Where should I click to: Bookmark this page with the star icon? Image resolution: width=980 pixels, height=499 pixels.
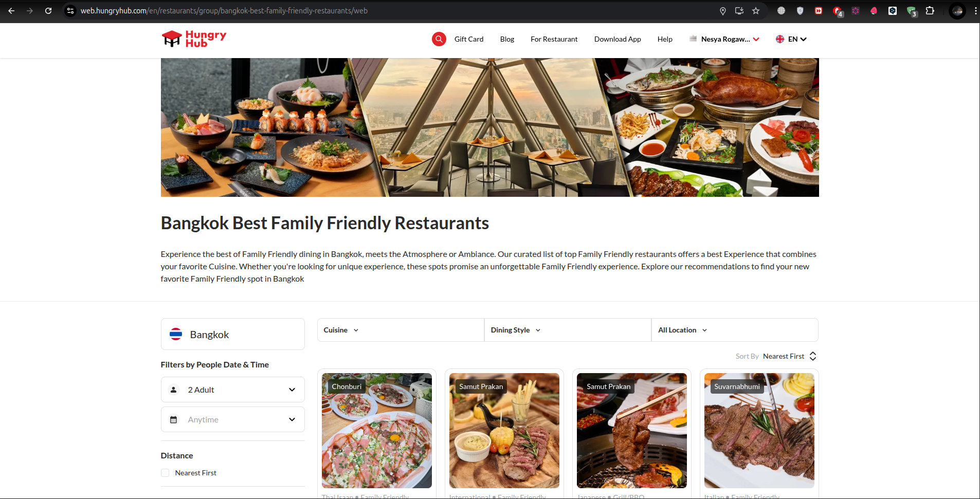coord(756,11)
